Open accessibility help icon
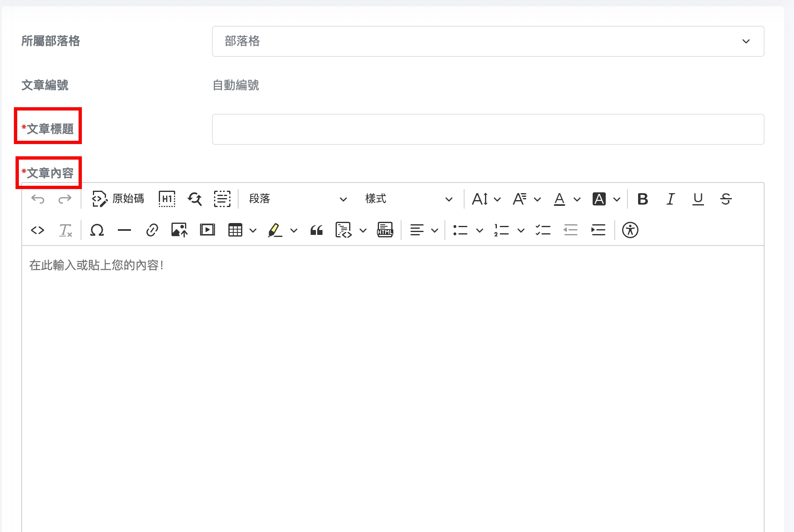 coord(630,230)
